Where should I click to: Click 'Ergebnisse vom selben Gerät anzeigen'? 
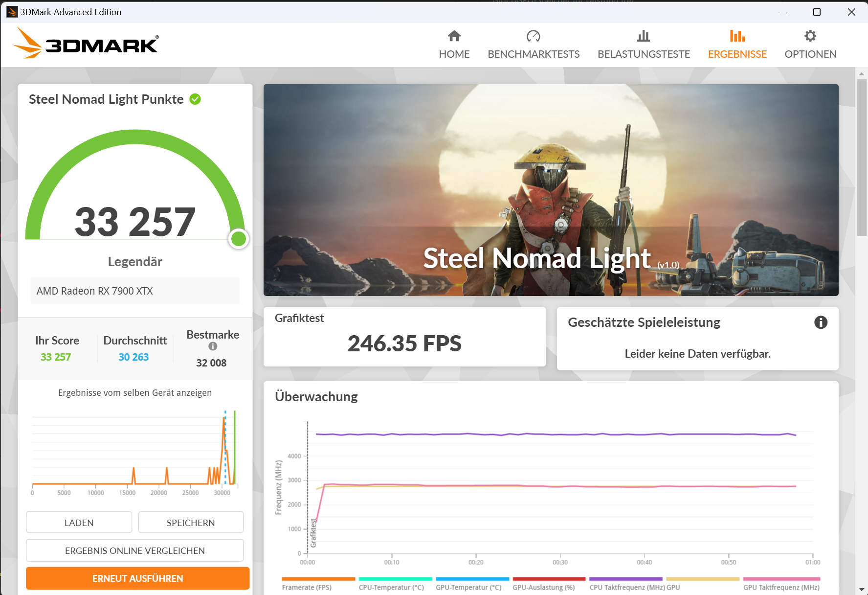[x=135, y=393]
